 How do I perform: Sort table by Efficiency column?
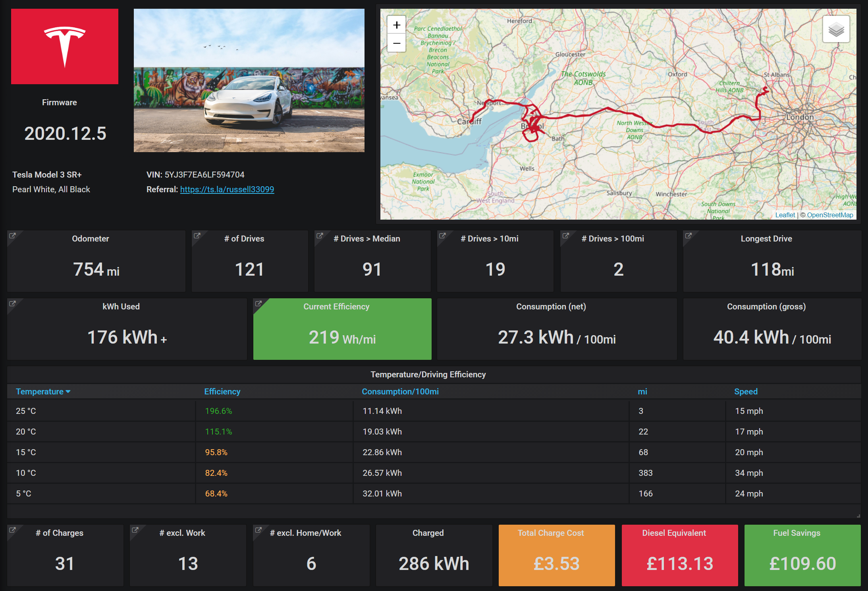point(222,392)
